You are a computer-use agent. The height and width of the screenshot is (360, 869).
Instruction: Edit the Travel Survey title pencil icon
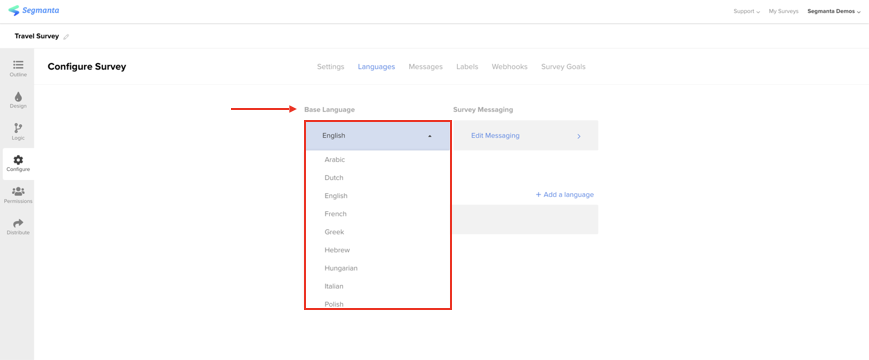coord(66,37)
